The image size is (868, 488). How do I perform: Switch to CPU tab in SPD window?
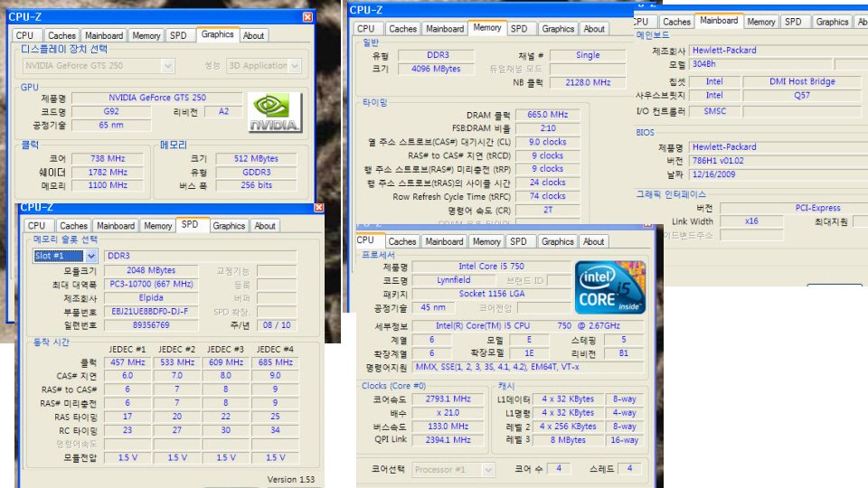tap(36, 226)
